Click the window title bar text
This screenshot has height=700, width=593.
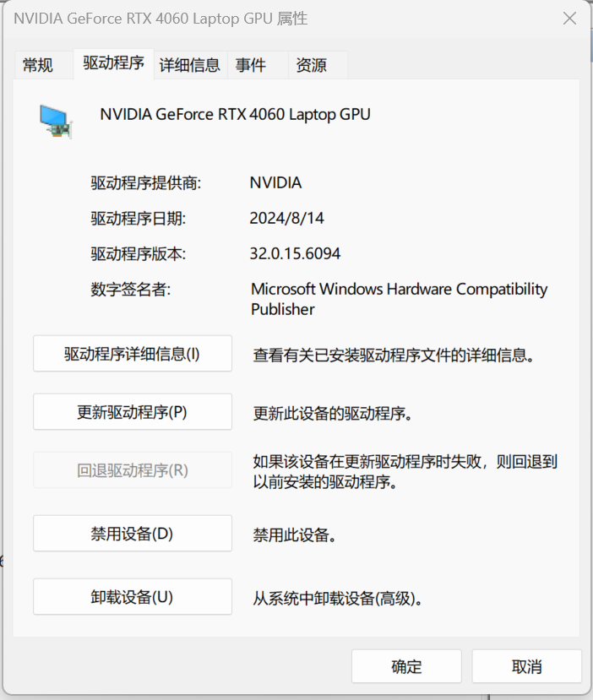160,19
